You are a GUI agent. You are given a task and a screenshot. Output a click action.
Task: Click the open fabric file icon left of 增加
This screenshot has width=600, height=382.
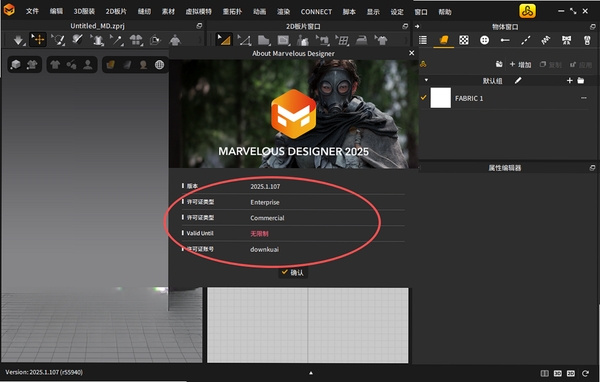pyautogui.click(x=499, y=64)
